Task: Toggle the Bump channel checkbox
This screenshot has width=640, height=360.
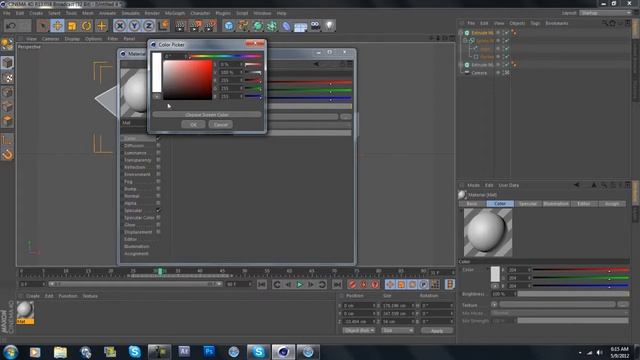Action: (x=158, y=189)
